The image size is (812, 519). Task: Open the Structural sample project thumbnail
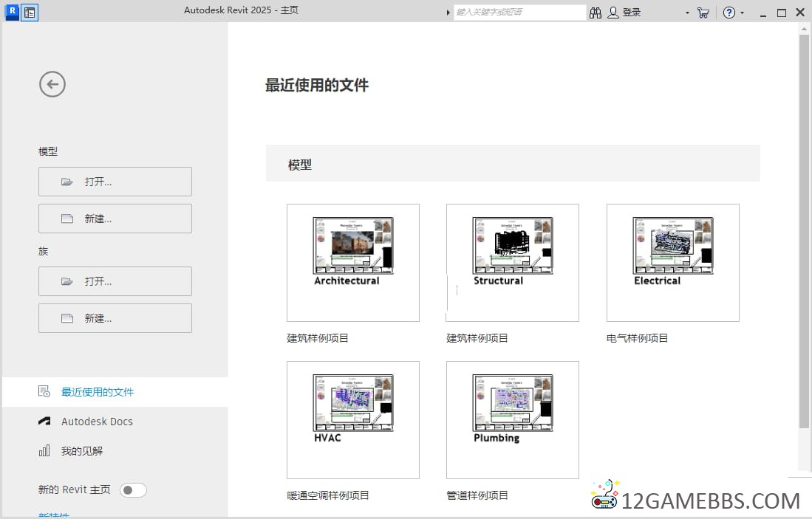513,263
